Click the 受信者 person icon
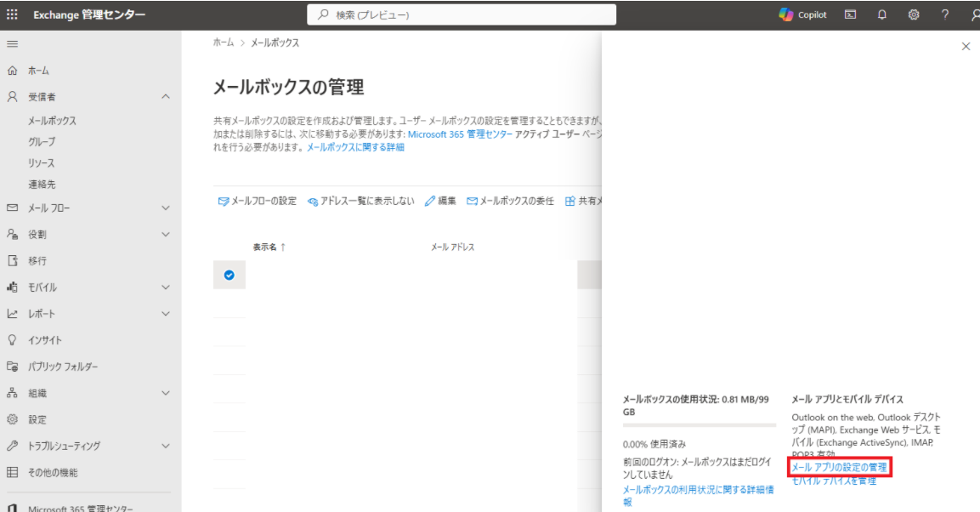The width and height of the screenshot is (980, 512). pos(12,97)
